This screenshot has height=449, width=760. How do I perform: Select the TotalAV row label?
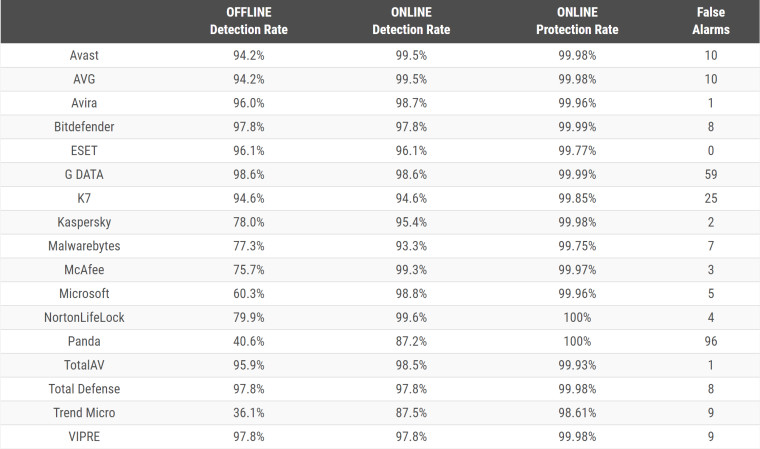tap(84, 365)
